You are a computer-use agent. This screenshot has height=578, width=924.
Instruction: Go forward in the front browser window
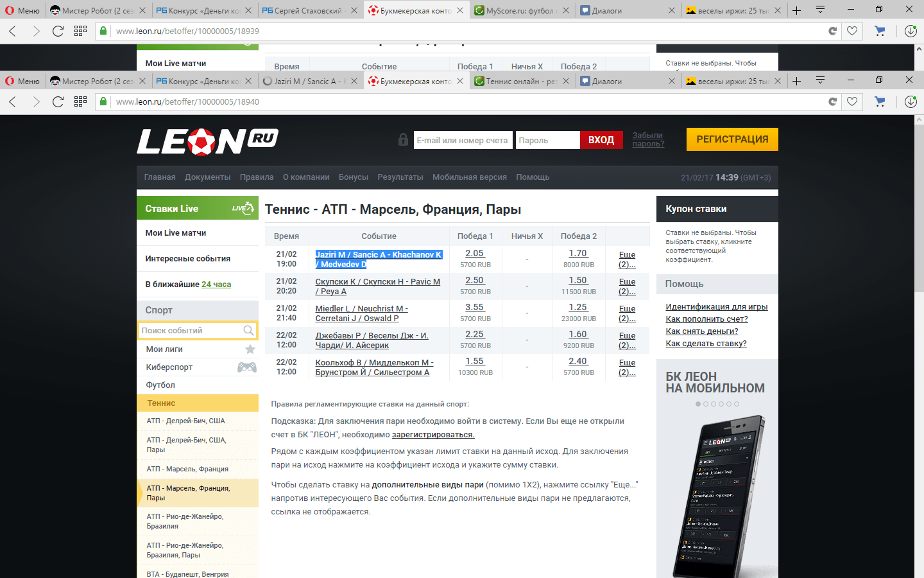[x=36, y=101]
